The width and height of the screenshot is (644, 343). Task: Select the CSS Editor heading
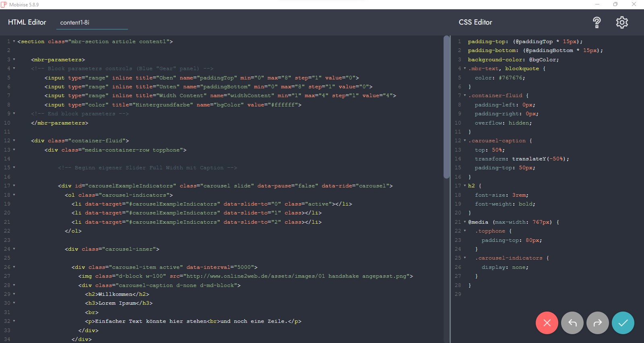point(475,22)
